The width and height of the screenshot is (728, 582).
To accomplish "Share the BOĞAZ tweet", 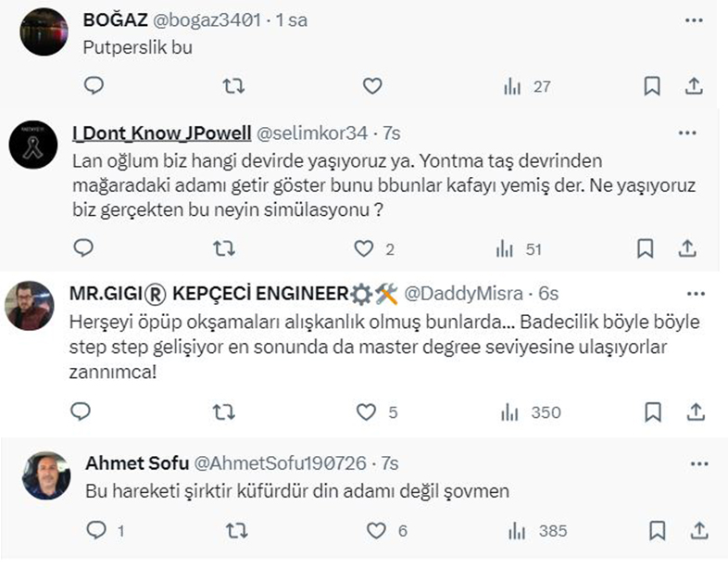I will pos(694,86).
